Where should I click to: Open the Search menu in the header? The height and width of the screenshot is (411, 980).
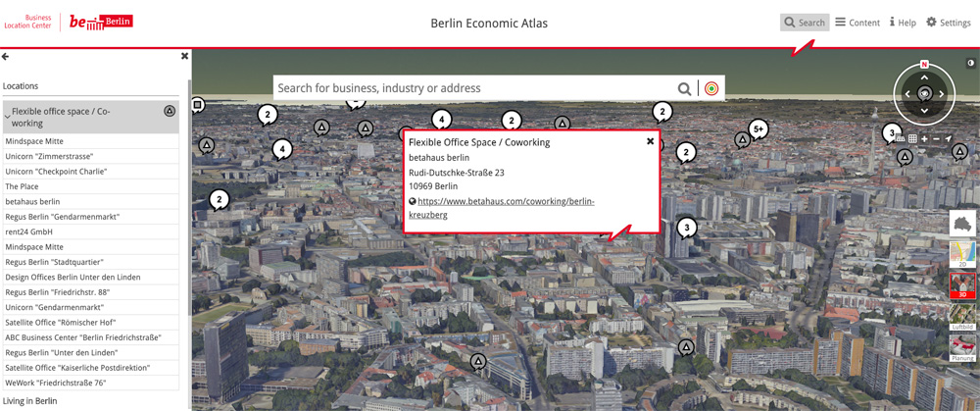pos(805,23)
